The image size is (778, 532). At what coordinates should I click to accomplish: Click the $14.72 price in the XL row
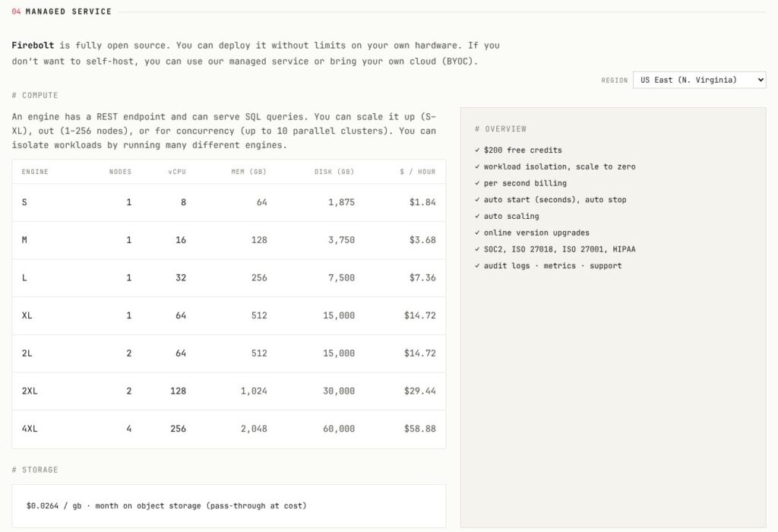pos(419,315)
